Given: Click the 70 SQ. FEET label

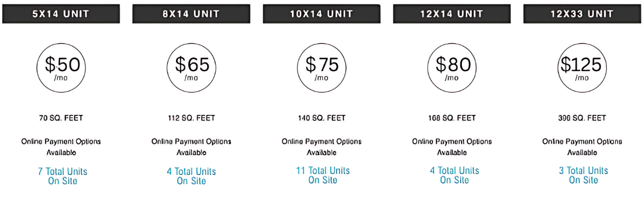Looking at the screenshot, I should 61,118.
